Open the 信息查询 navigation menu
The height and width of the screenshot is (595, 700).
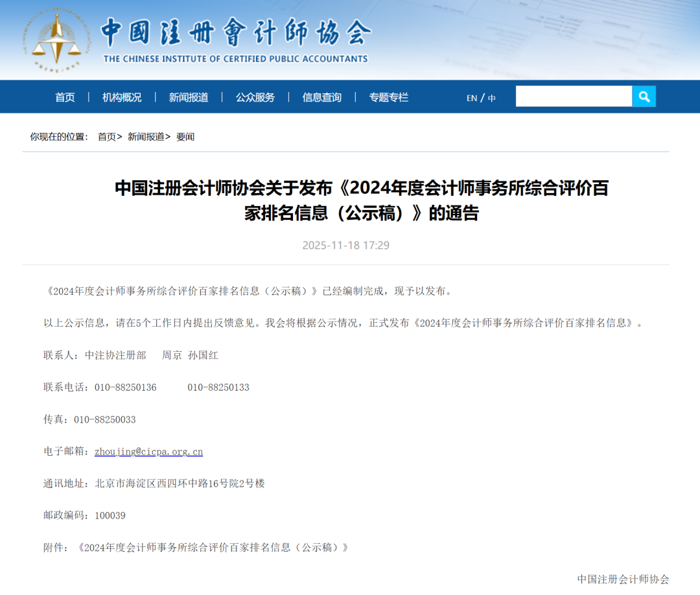322,97
